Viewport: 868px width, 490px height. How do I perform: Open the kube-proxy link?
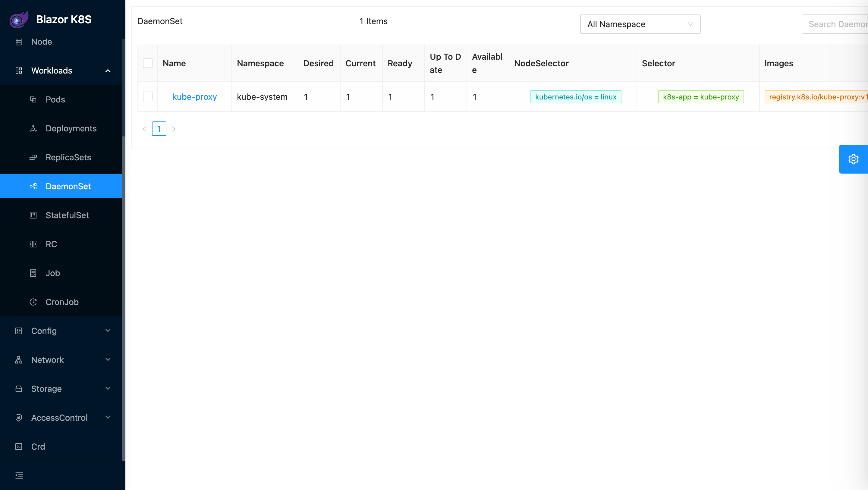194,97
